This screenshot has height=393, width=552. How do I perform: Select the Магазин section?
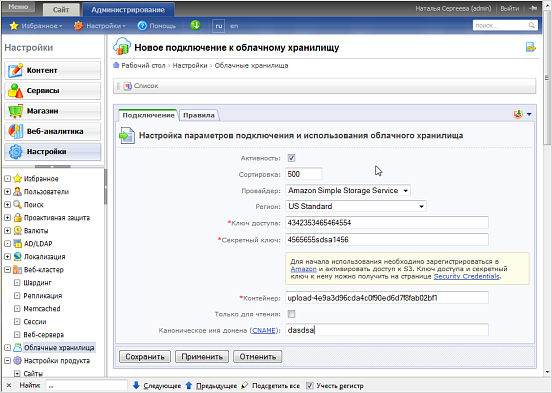[x=52, y=111]
